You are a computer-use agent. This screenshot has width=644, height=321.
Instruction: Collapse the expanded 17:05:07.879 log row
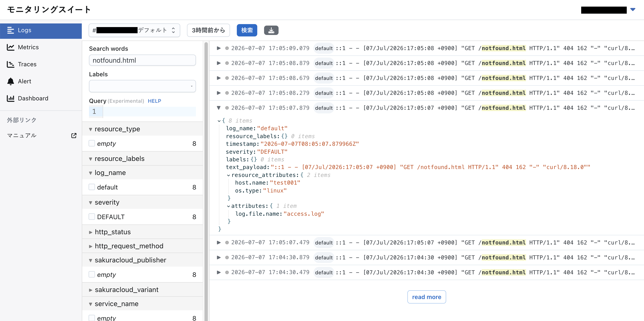[x=219, y=108]
